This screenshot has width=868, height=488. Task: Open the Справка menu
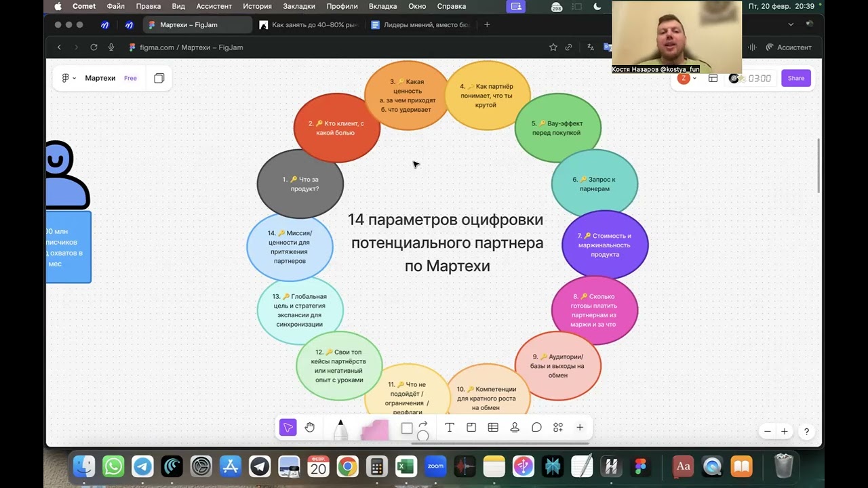pos(452,6)
